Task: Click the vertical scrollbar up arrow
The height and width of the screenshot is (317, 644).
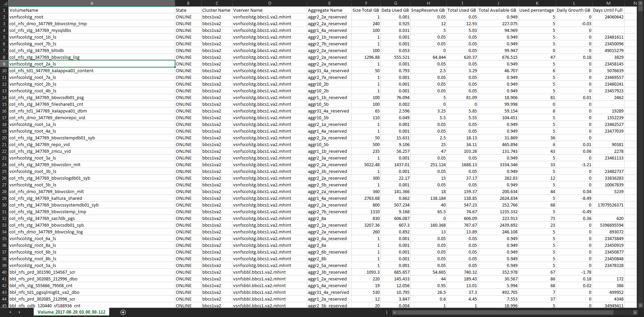Action: coord(640,3)
